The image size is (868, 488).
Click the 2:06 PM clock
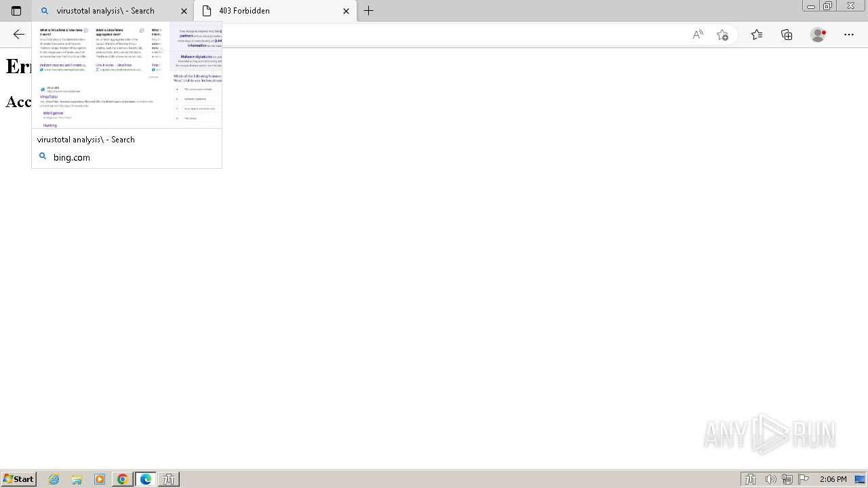click(x=833, y=479)
